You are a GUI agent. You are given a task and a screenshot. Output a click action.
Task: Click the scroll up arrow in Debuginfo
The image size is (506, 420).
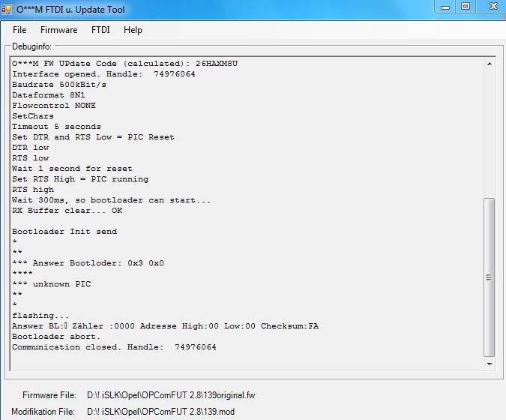(x=490, y=64)
